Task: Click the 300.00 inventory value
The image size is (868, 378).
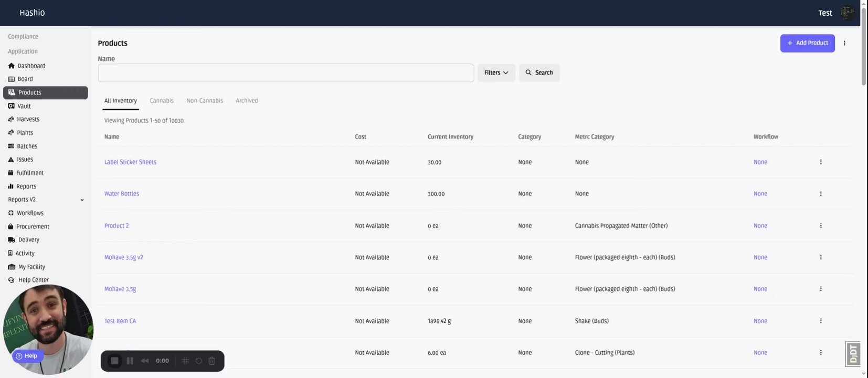Action: pyautogui.click(x=436, y=194)
